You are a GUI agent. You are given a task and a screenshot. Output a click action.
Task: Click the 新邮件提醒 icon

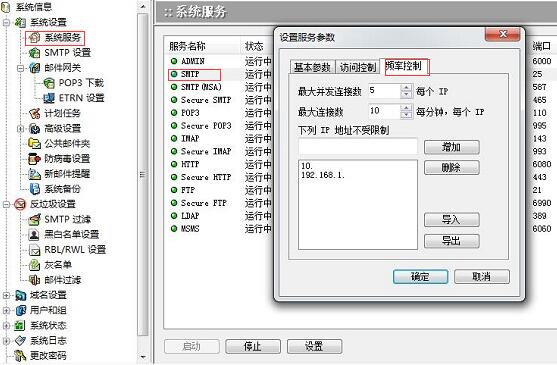(x=34, y=174)
